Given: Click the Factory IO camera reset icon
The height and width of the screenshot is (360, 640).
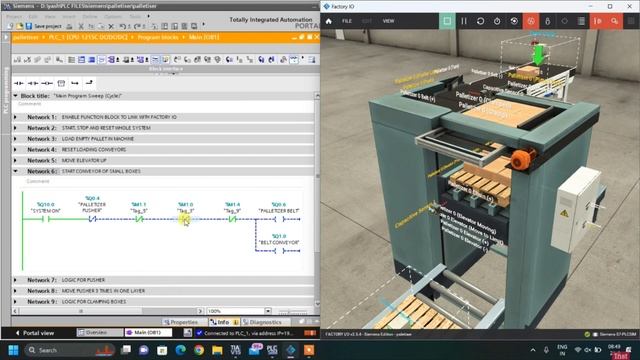Looking at the screenshot, I should (x=514, y=21).
